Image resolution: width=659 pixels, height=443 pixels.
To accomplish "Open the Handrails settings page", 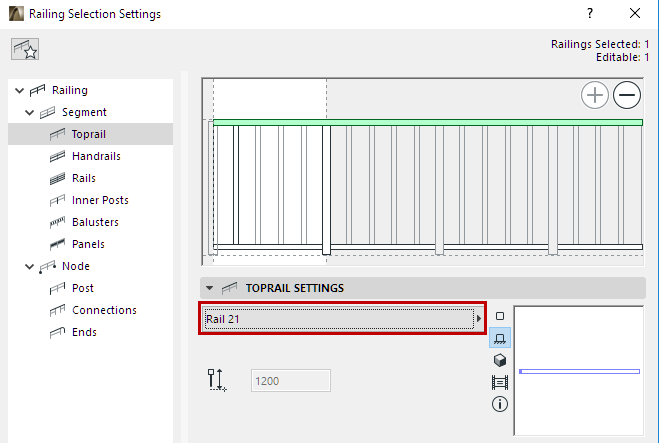I will coord(96,156).
